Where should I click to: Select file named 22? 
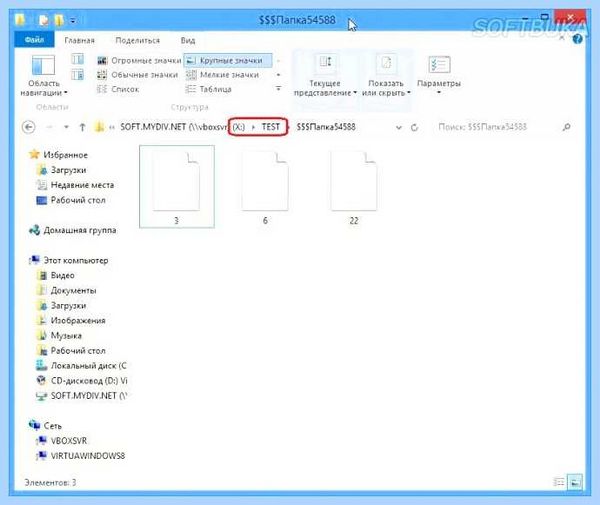point(354,187)
